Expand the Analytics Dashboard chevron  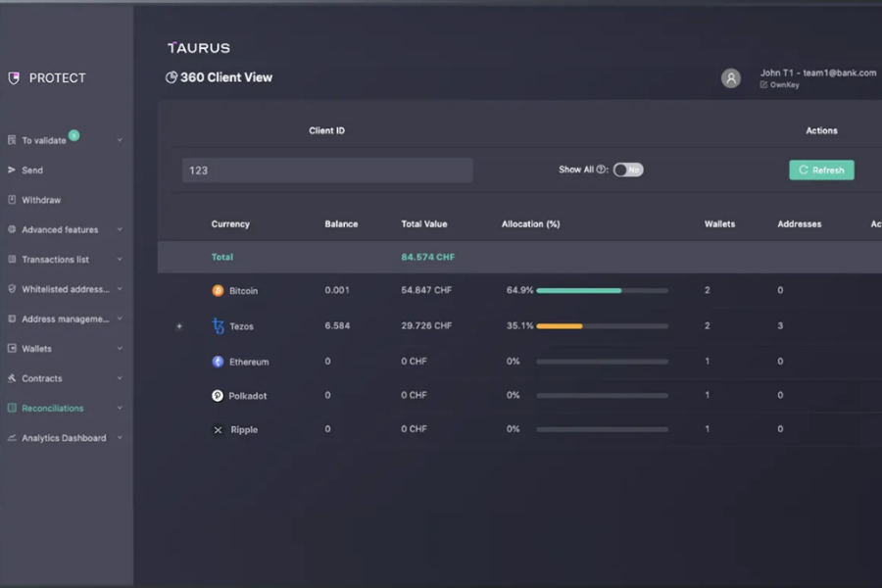pyautogui.click(x=120, y=438)
